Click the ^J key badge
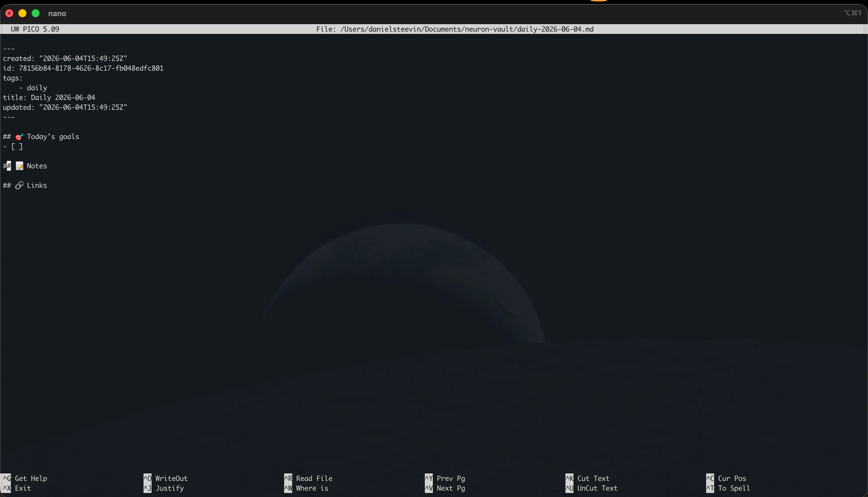868x497 pixels. pos(147,488)
